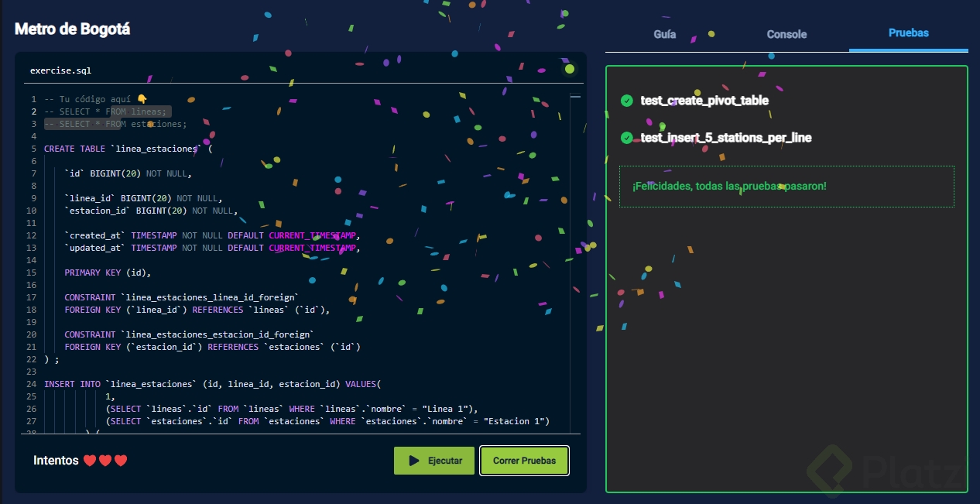The height and width of the screenshot is (504, 980).
Task: Run tests with Correr Pruebas button
Action: [x=525, y=461]
